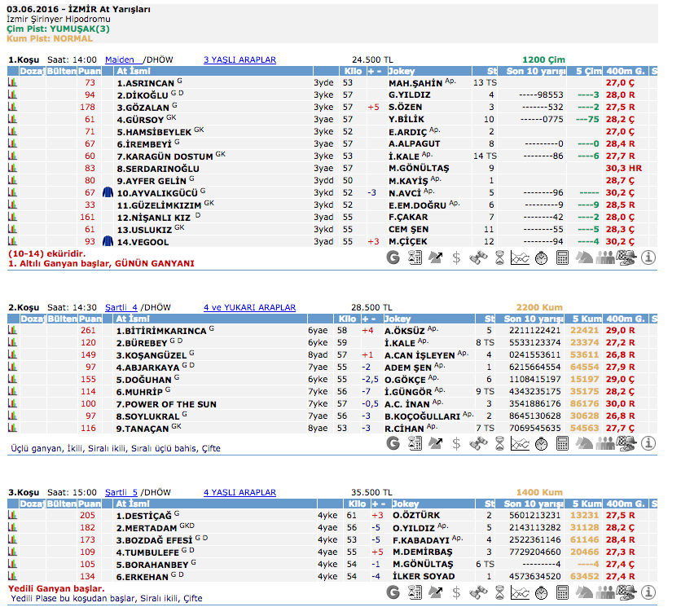Open the 4 ve YUKARI ARAPLAR link
The width and height of the screenshot is (681, 616).
(x=249, y=307)
